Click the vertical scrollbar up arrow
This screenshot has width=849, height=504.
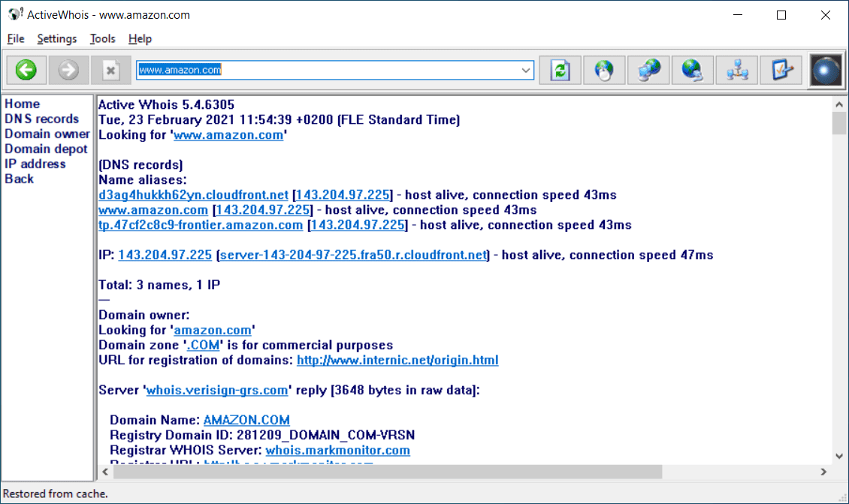pos(839,104)
